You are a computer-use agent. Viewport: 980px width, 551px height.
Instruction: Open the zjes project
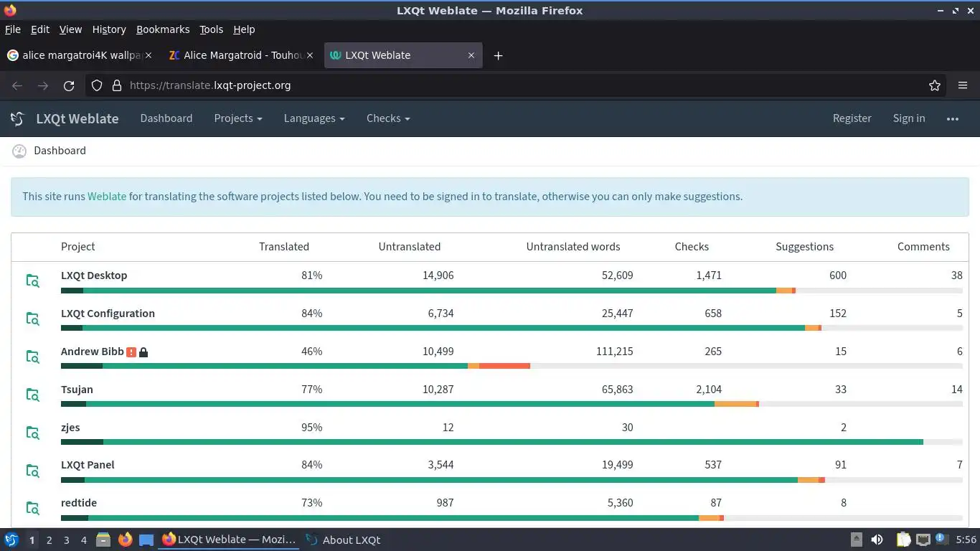70,428
